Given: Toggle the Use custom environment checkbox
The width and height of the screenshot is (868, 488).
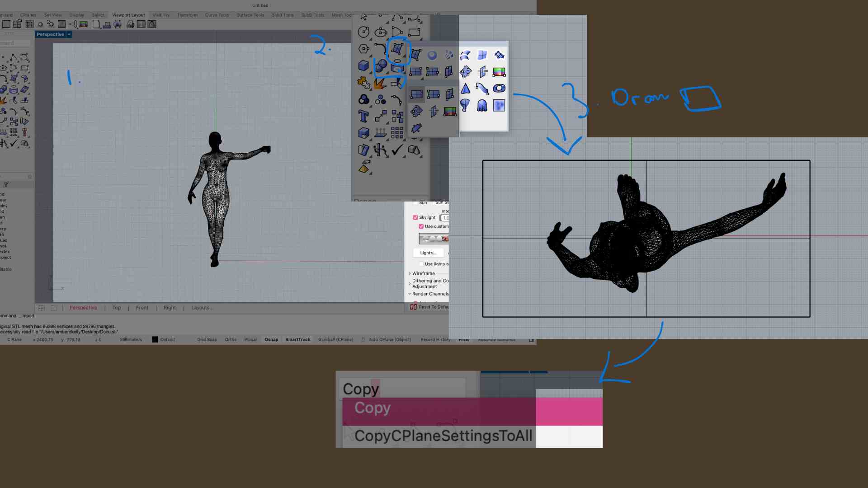Looking at the screenshot, I should point(421,226).
